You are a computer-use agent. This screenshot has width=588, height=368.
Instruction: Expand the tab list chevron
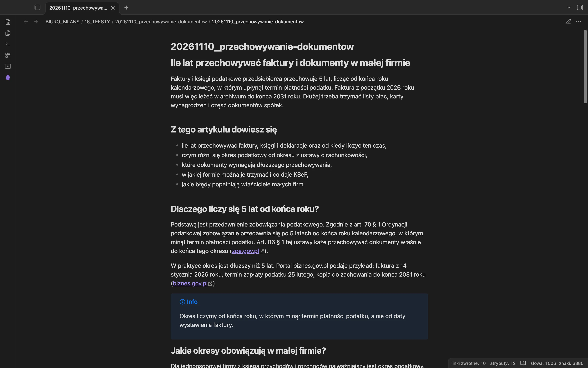coord(569,8)
